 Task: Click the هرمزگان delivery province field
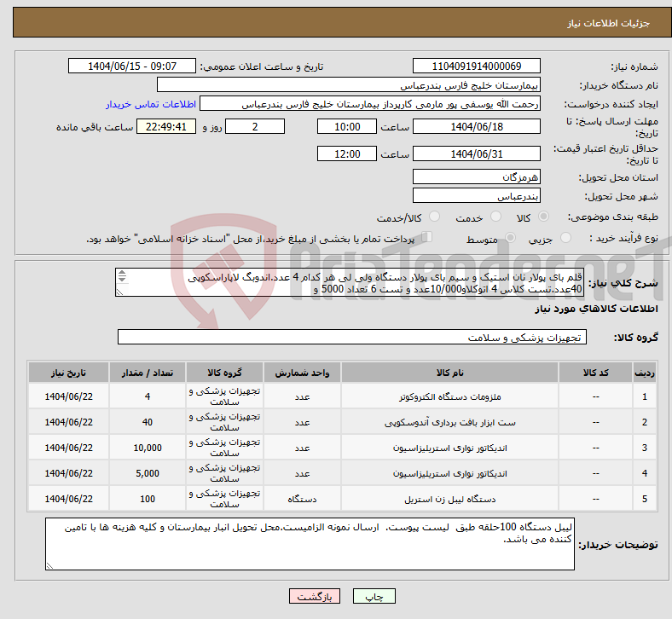pos(476,176)
